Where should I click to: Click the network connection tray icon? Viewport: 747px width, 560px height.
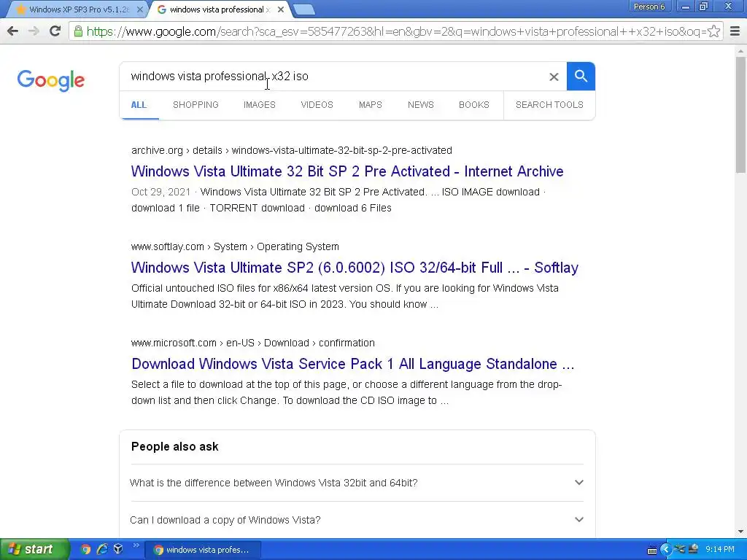[680, 550]
